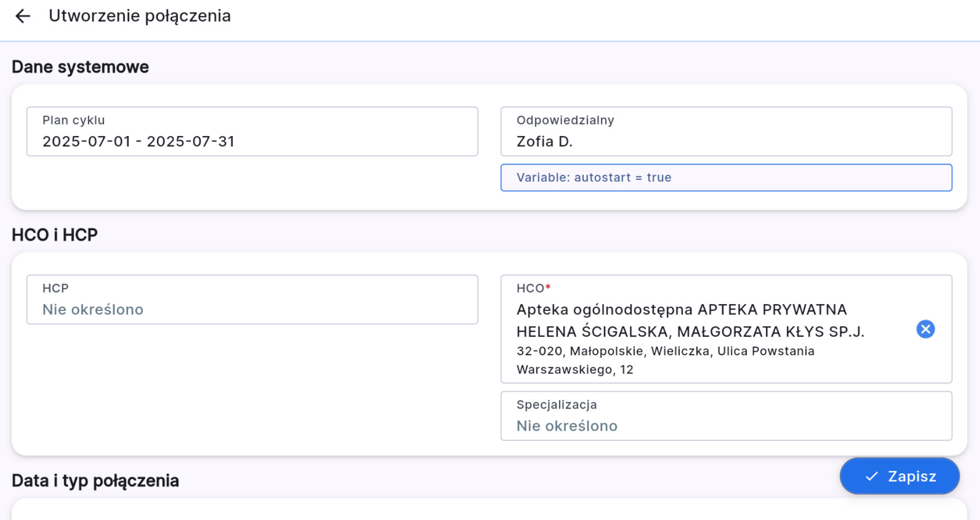Open the Specjalizacja field
This screenshot has width=980, height=520.
(725, 415)
